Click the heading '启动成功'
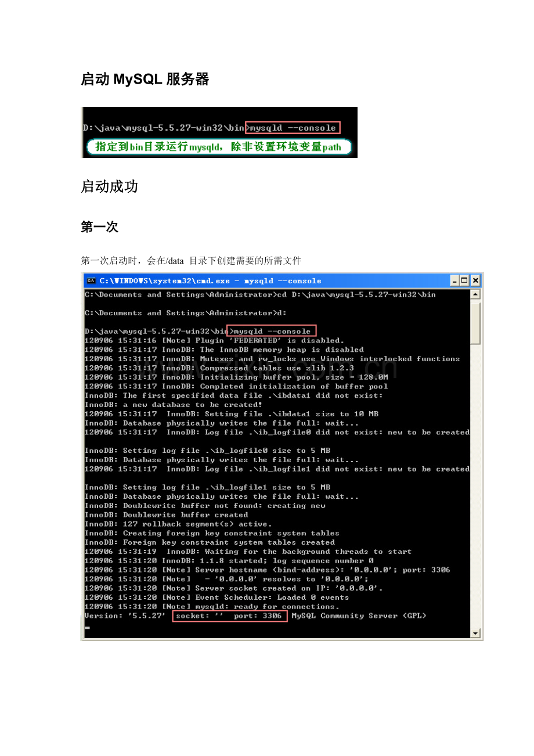The image size is (534, 756). tap(109, 186)
